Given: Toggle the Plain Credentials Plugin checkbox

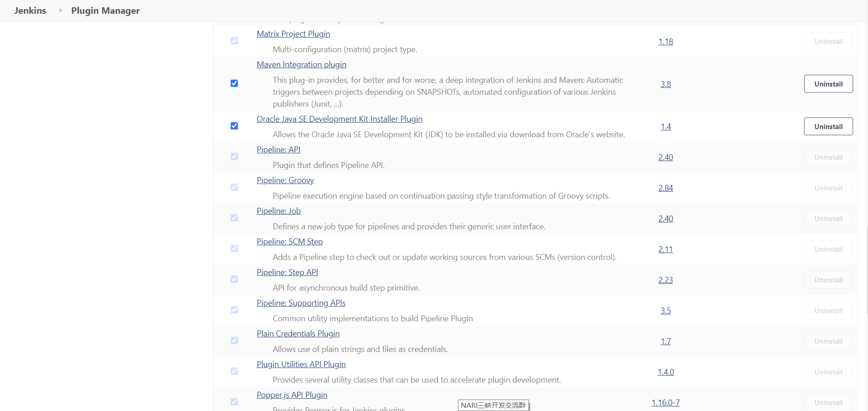Looking at the screenshot, I should coord(234,341).
